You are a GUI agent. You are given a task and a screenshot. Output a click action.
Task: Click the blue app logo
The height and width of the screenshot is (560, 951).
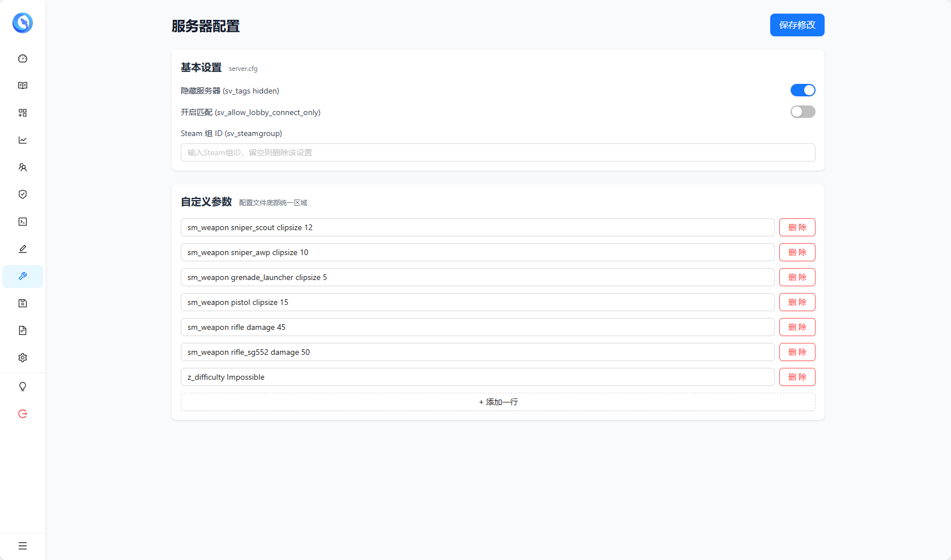coord(23,23)
